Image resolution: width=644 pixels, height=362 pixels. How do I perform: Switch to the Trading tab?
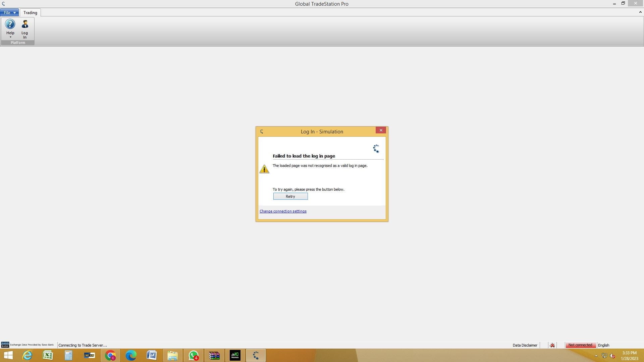click(30, 13)
